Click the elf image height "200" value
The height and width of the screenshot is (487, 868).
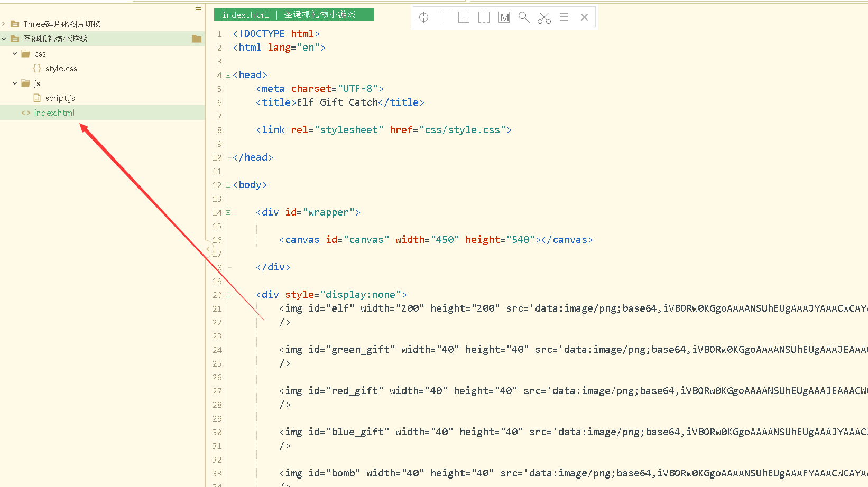pyautogui.click(x=486, y=308)
